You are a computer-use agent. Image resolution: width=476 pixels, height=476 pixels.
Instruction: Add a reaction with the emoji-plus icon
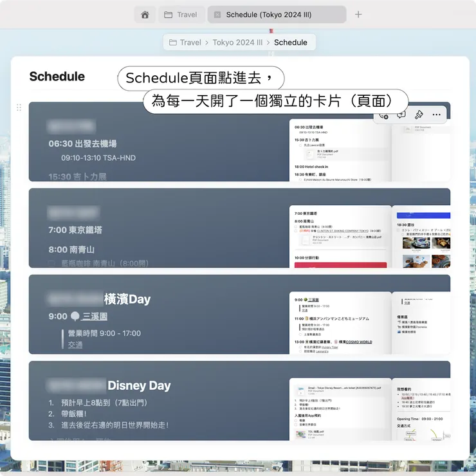pyautogui.click(x=384, y=115)
